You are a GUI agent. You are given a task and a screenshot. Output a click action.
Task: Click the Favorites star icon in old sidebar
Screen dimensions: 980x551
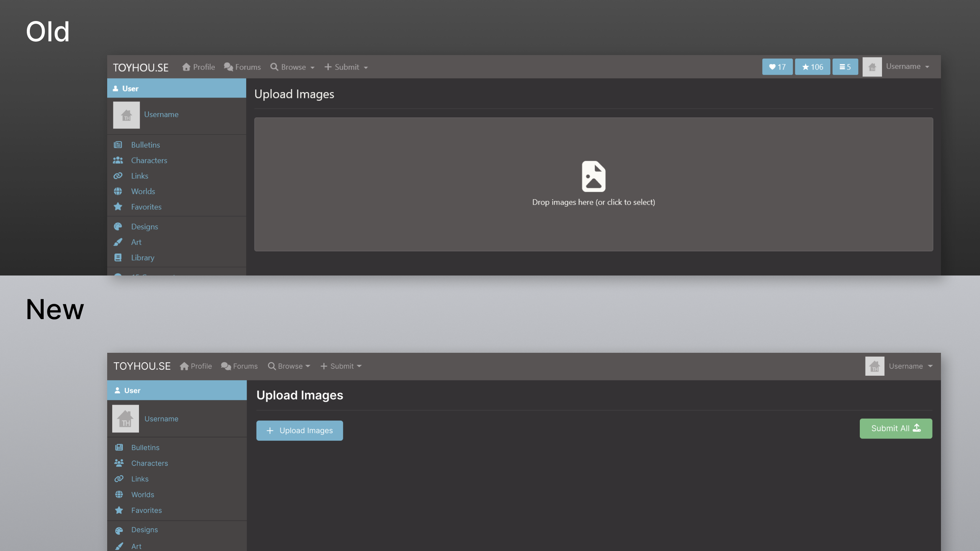coord(118,207)
